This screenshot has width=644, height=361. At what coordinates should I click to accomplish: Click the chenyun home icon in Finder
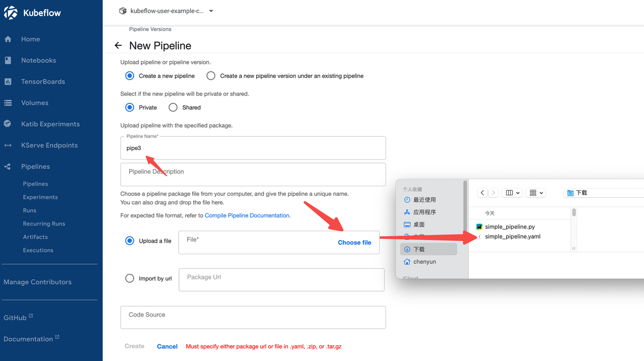(408, 262)
